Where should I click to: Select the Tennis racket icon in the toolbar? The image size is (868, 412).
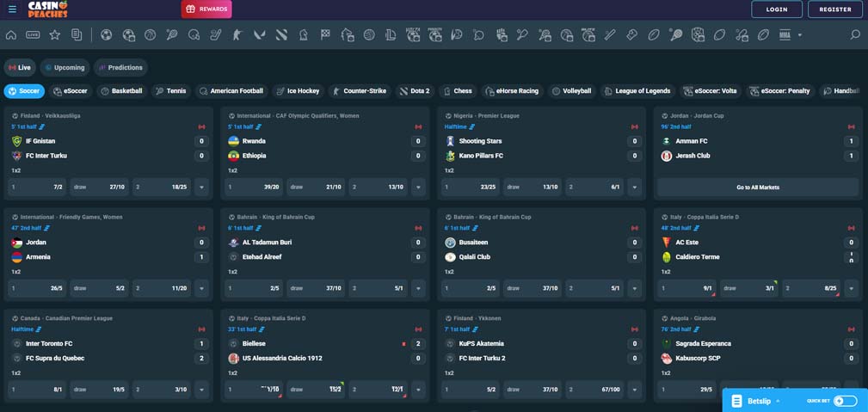tap(171, 35)
